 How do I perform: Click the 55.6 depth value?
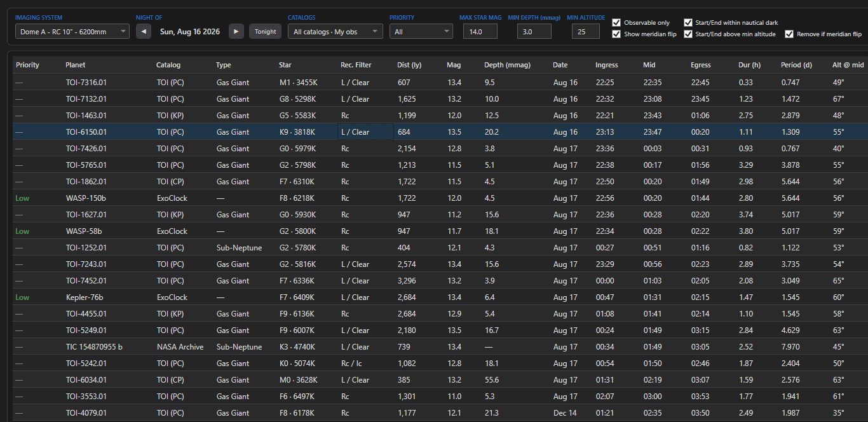pos(492,380)
